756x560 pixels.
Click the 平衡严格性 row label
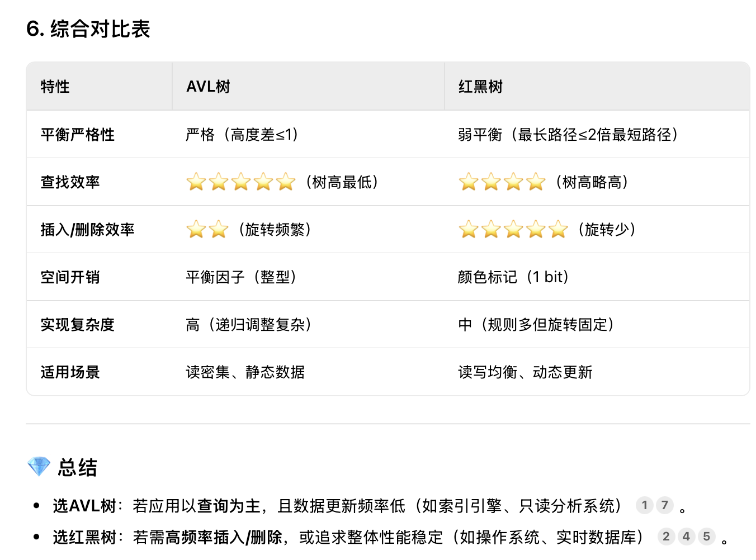[x=77, y=135]
